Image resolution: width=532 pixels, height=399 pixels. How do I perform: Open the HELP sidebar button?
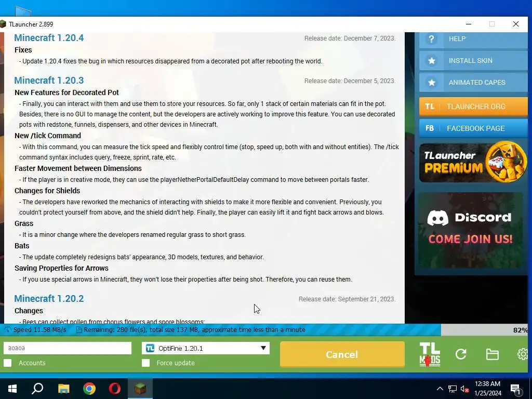coord(473,39)
